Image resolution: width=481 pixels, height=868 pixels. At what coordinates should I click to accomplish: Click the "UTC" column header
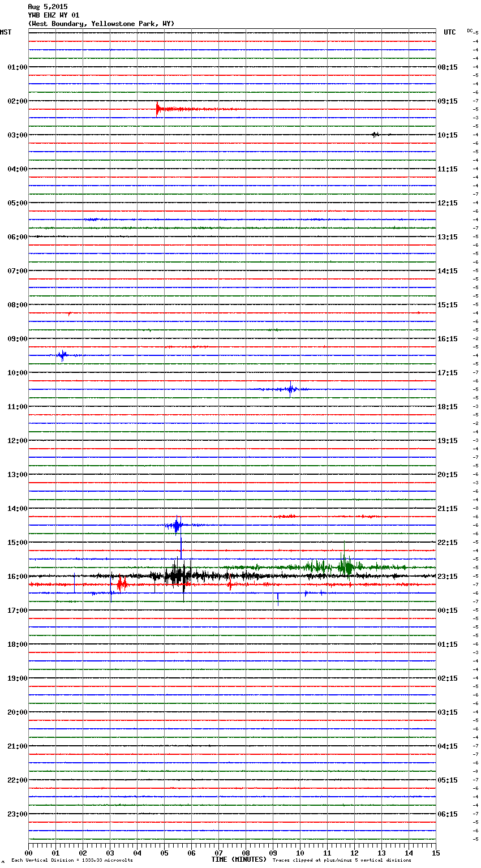pos(450,32)
